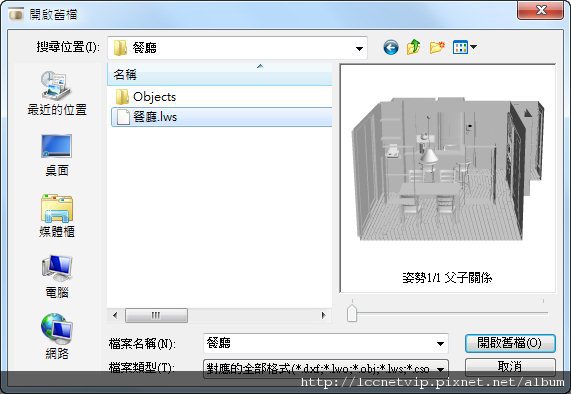Select the 餐廳.lws file

pyautogui.click(x=221, y=117)
